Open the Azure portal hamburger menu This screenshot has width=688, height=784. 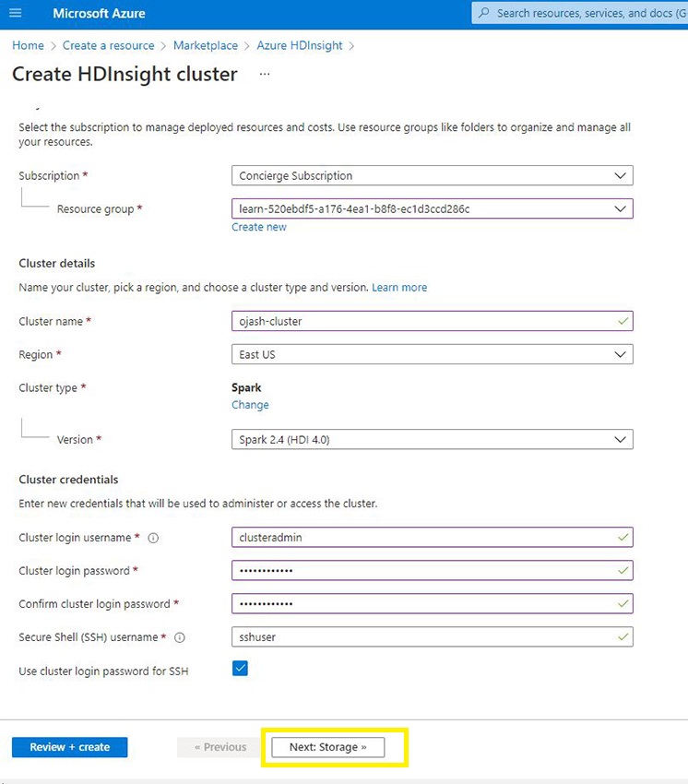[15, 14]
